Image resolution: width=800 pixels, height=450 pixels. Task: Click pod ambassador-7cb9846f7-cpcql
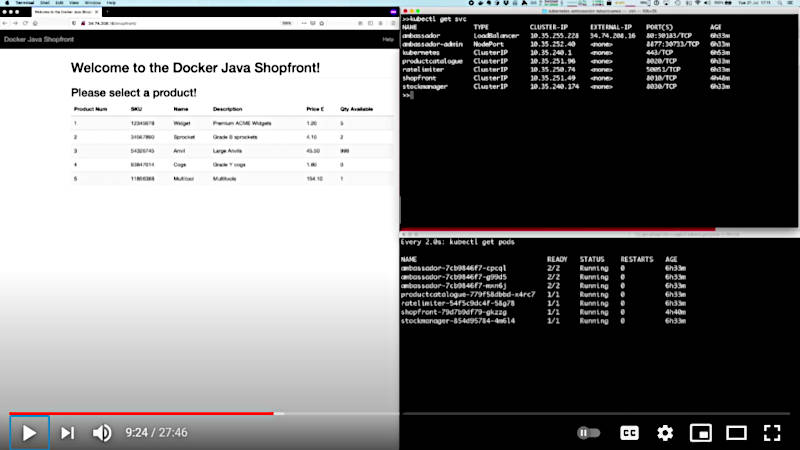click(x=454, y=268)
